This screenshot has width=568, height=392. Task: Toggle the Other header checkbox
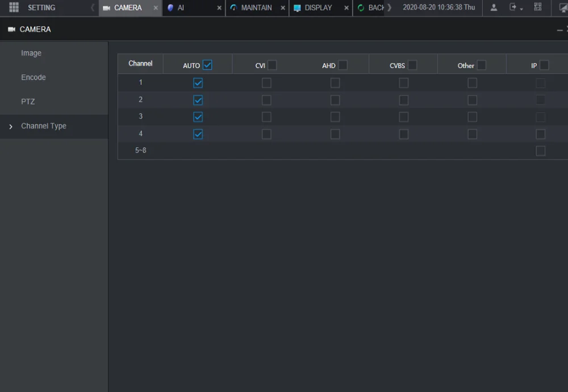click(482, 65)
